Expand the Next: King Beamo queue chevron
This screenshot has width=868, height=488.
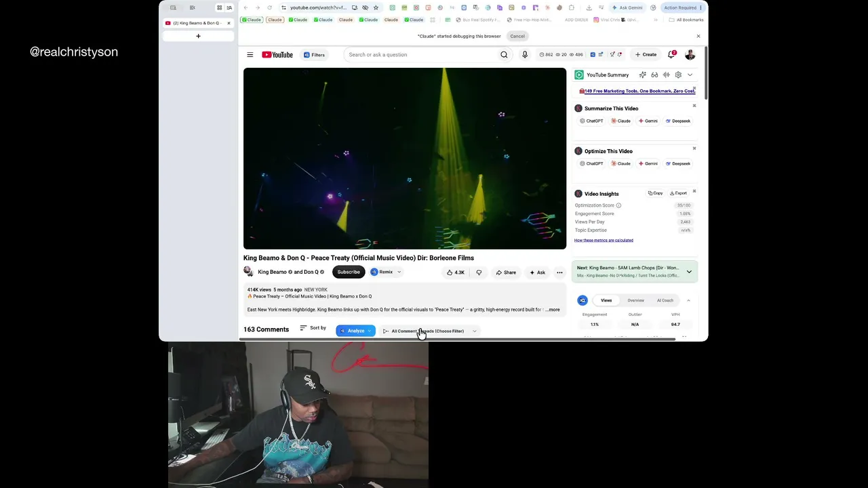point(689,272)
